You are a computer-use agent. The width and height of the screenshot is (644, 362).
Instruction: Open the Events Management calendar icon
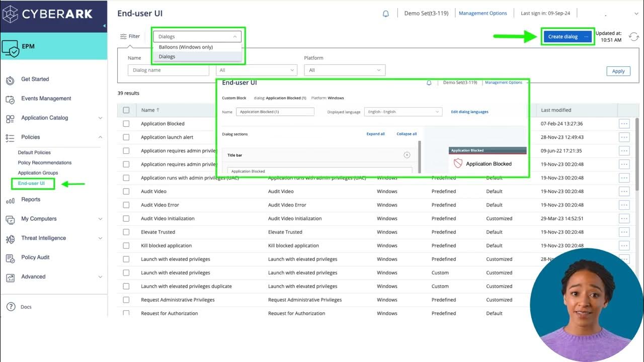tap(10, 100)
